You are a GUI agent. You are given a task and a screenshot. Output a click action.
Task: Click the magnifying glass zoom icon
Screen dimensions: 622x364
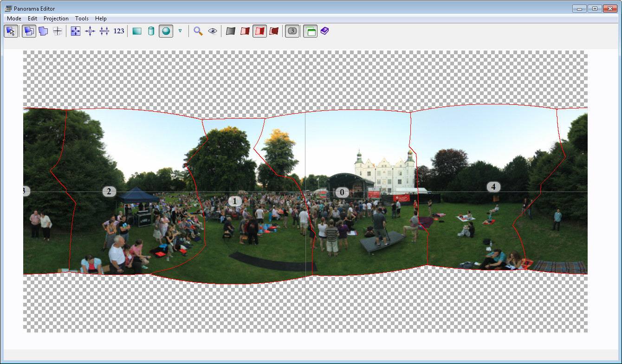(x=198, y=31)
